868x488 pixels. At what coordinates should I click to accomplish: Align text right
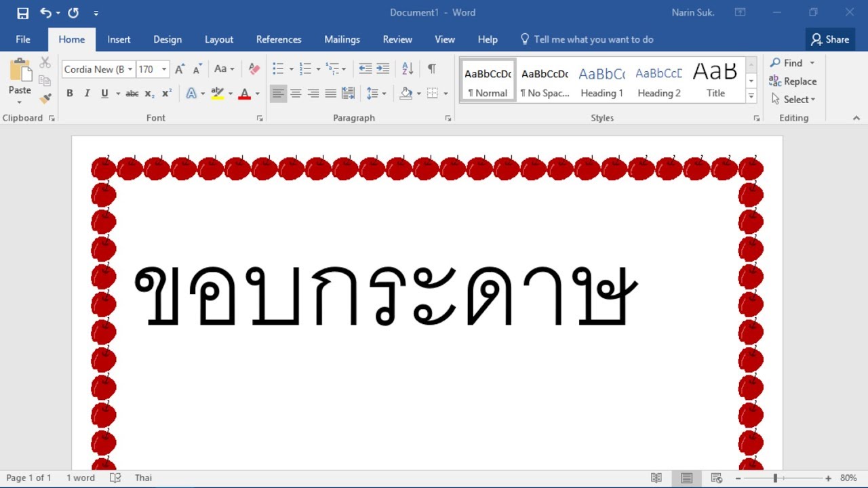point(313,94)
